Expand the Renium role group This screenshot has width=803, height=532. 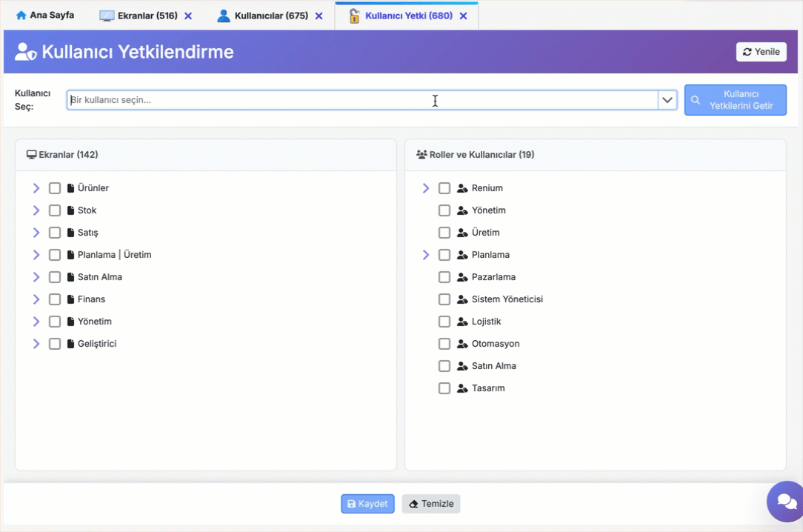tap(426, 188)
